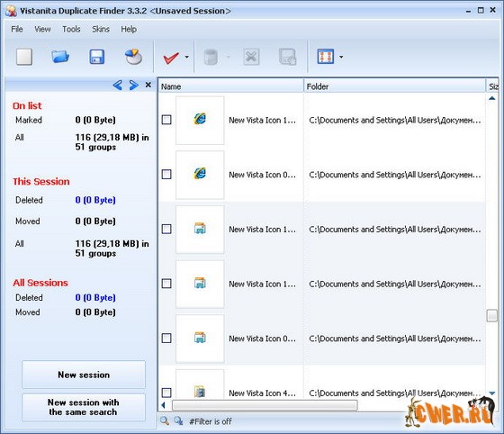Open the File menu
This screenshot has height=434, width=504.
pyautogui.click(x=17, y=29)
